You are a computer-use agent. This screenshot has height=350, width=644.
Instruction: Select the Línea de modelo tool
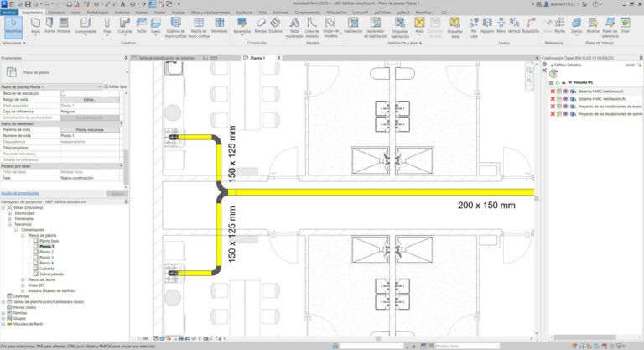click(x=312, y=28)
